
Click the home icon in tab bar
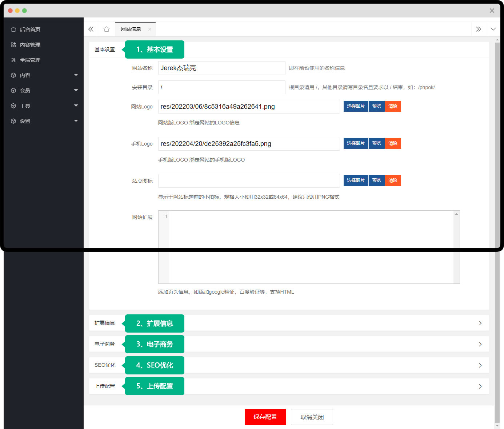point(107,29)
